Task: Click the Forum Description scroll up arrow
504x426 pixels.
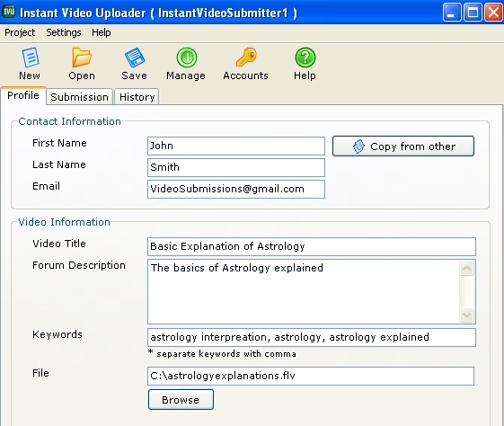Action: (466, 268)
